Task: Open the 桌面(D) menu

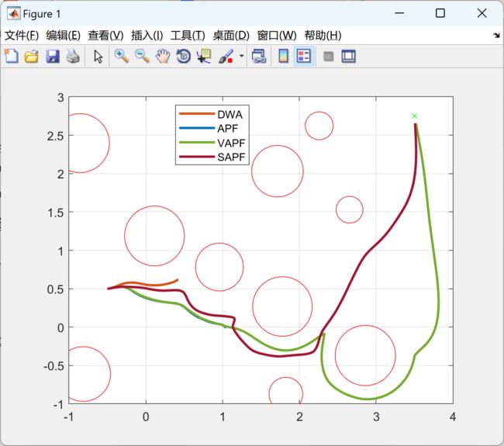Action: pyautogui.click(x=231, y=36)
